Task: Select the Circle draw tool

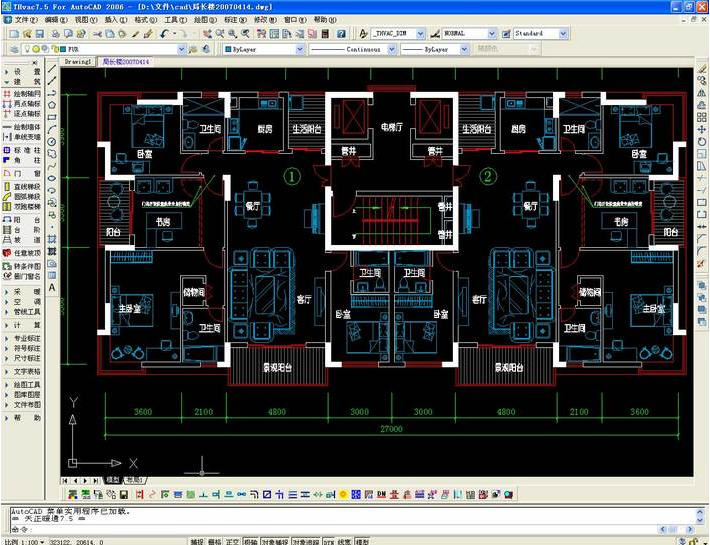Action: point(53,142)
